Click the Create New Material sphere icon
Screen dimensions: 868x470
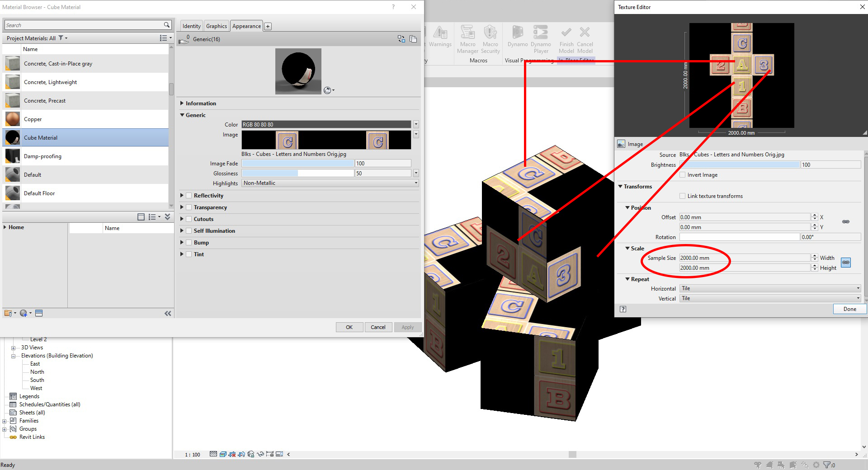click(x=24, y=313)
